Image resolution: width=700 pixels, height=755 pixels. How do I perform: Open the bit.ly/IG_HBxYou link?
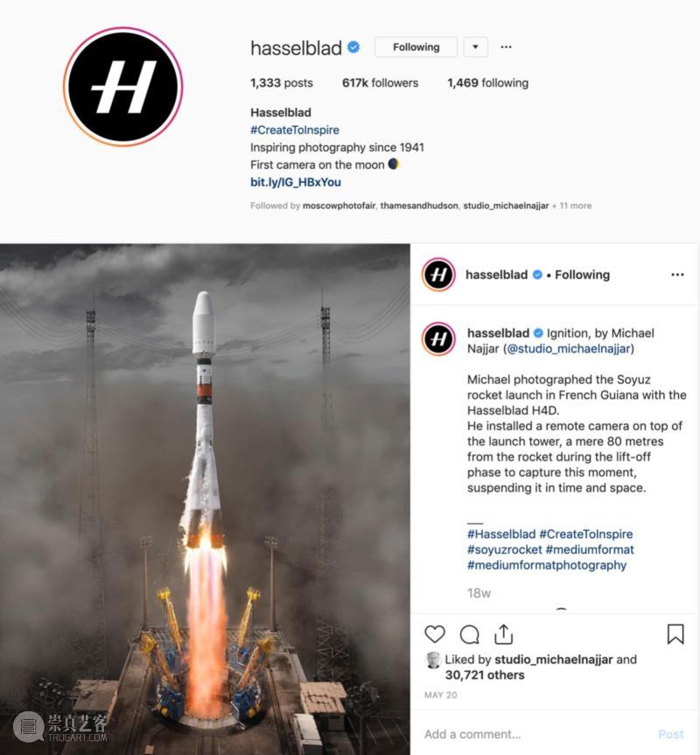[296, 182]
